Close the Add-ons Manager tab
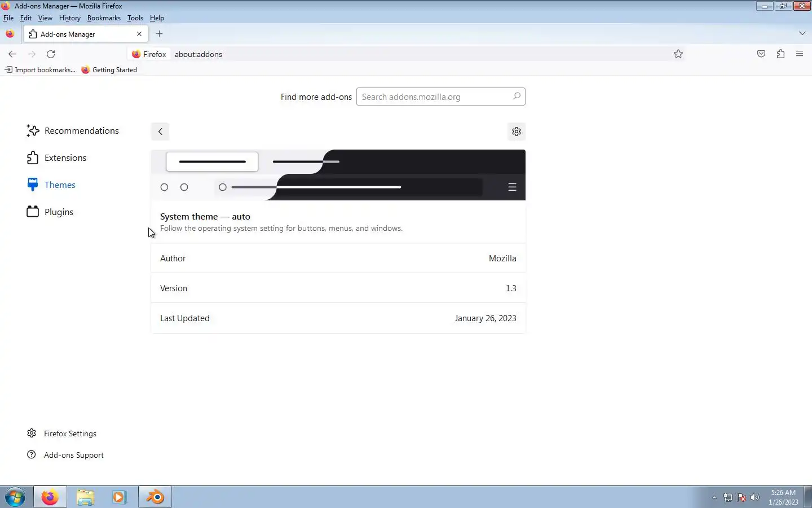Image resolution: width=812 pixels, height=508 pixels. tap(139, 34)
